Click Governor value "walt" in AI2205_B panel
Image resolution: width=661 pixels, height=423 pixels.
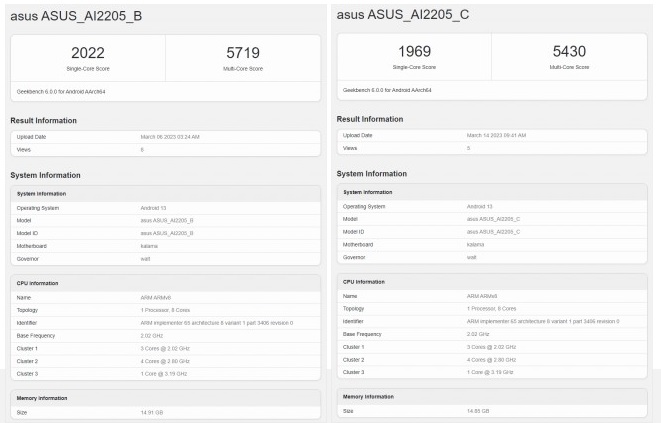[x=145, y=259]
